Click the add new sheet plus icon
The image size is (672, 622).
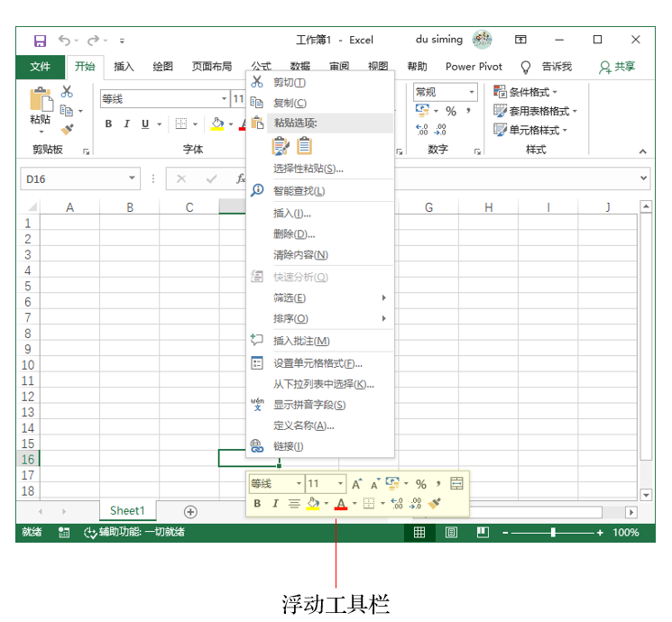point(190,511)
